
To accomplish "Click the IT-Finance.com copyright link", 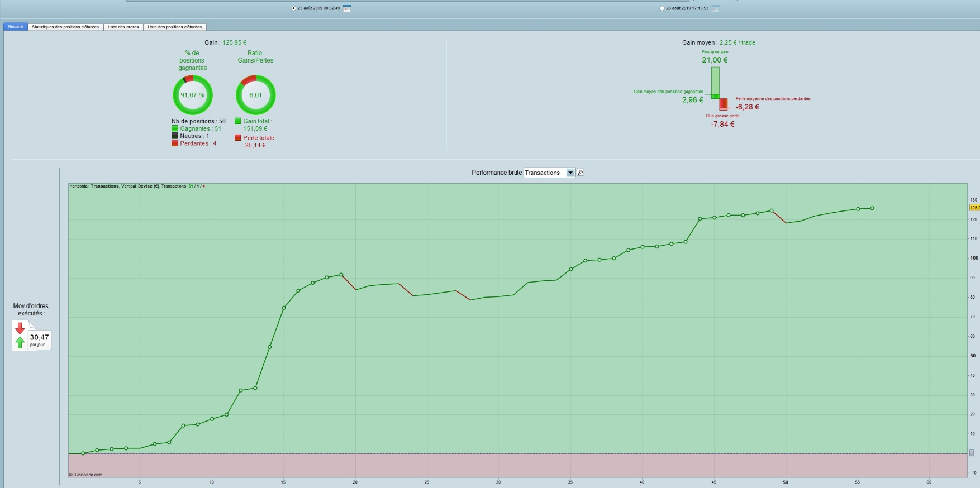I will point(86,475).
